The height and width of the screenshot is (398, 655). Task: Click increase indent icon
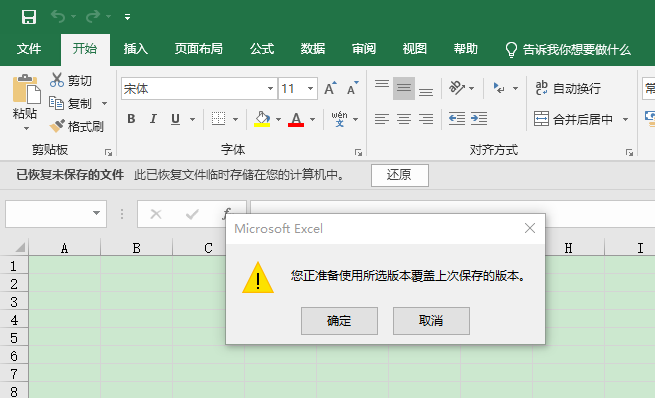479,119
